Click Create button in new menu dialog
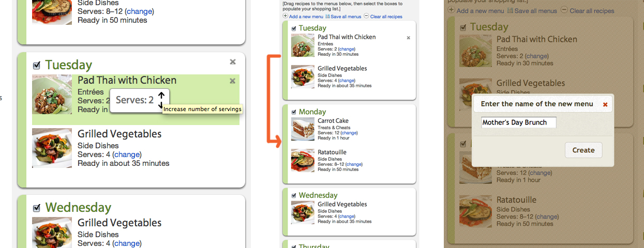The image size is (644, 248). 583,150
